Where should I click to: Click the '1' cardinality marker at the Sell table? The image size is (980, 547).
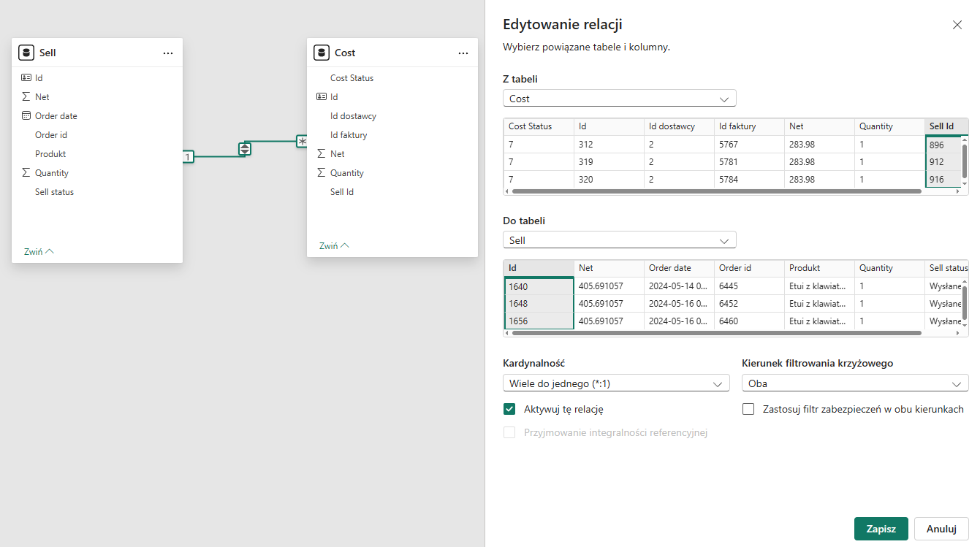(x=188, y=156)
